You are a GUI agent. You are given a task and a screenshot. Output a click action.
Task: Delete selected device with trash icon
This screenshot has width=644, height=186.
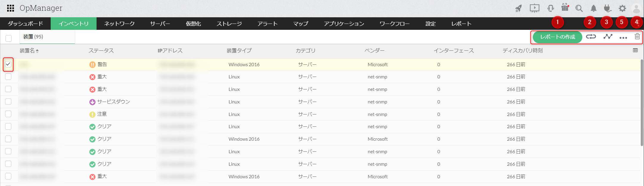[x=637, y=36]
